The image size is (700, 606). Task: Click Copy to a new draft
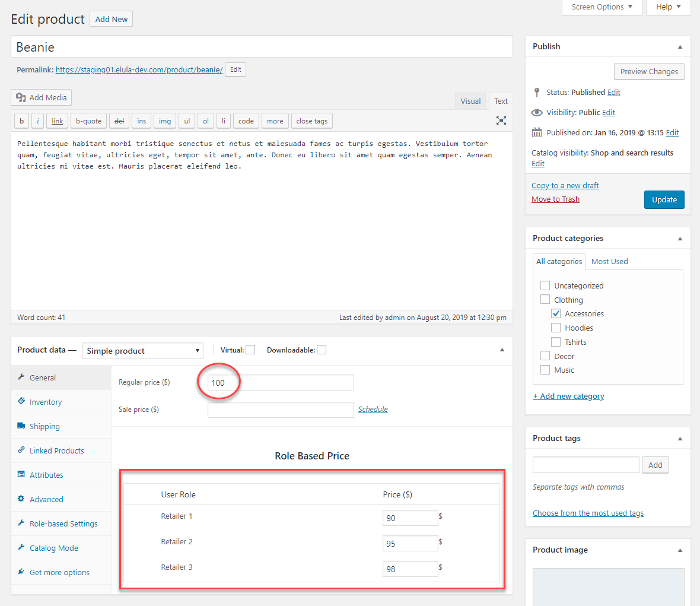point(565,185)
